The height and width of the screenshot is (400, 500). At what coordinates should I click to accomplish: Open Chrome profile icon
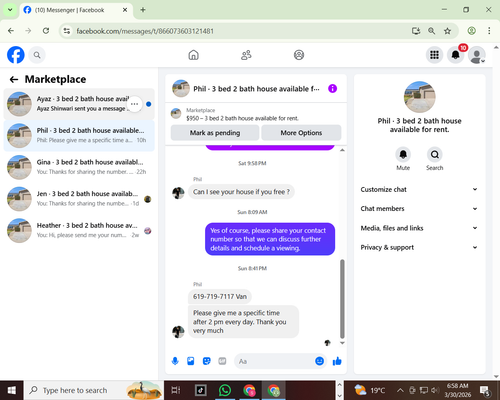click(x=471, y=31)
